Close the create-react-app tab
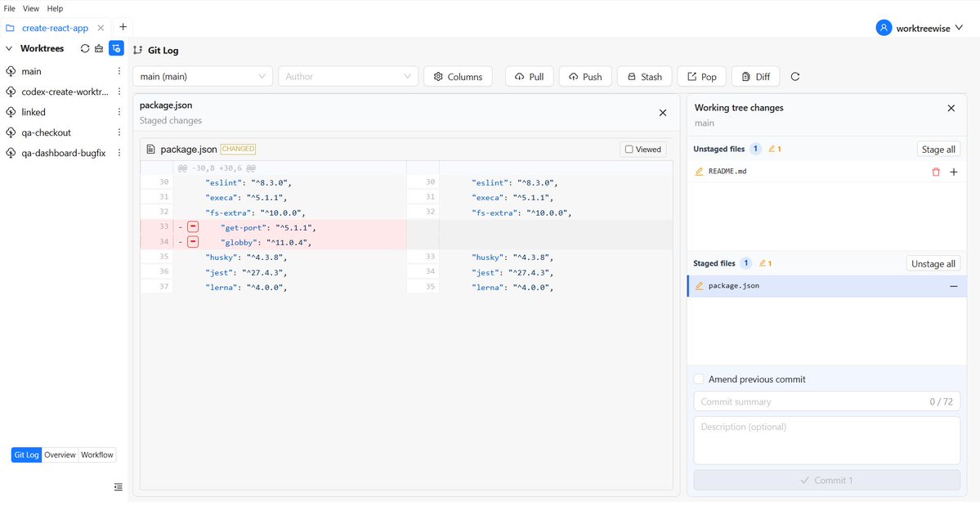Image resolution: width=980 pixels, height=506 pixels. coord(101,28)
